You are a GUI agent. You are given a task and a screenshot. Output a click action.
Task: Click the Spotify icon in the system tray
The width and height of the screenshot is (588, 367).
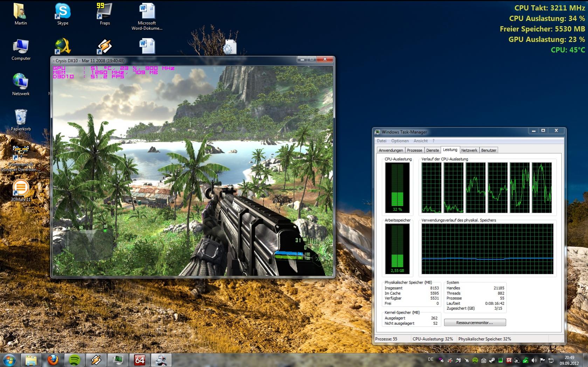pyautogui.click(x=475, y=360)
